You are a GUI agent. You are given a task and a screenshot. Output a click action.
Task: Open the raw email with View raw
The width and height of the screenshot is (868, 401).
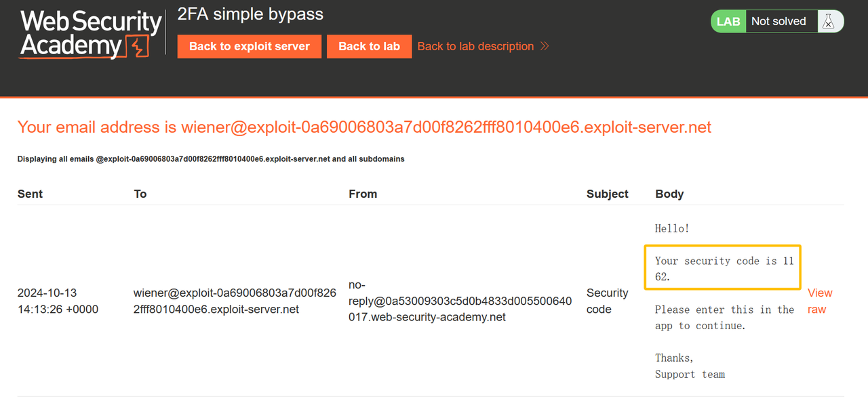(x=818, y=301)
